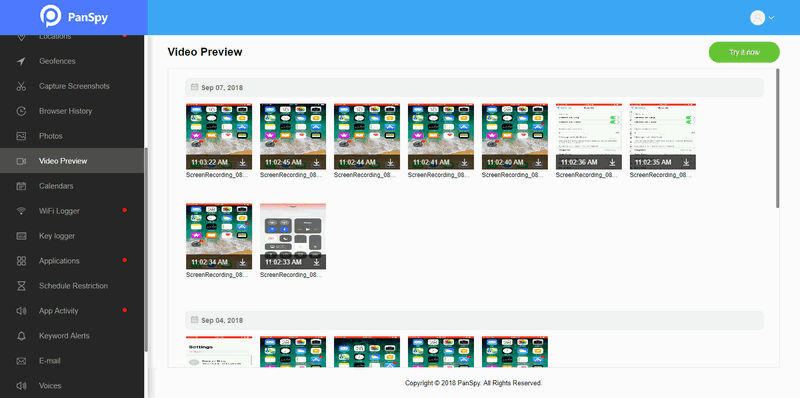Click the Capture Screenshots scissors icon

(x=21, y=86)
